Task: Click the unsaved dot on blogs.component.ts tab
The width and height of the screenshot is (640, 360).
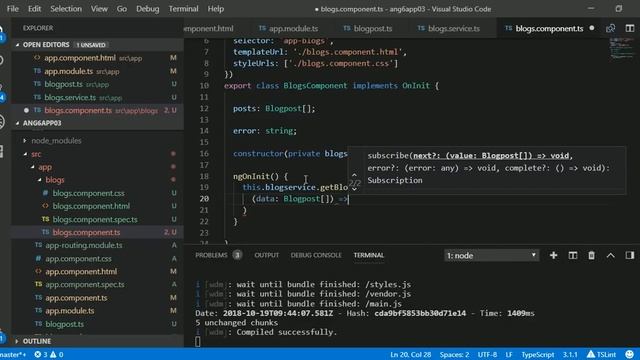Action: [x=592, y=28]
